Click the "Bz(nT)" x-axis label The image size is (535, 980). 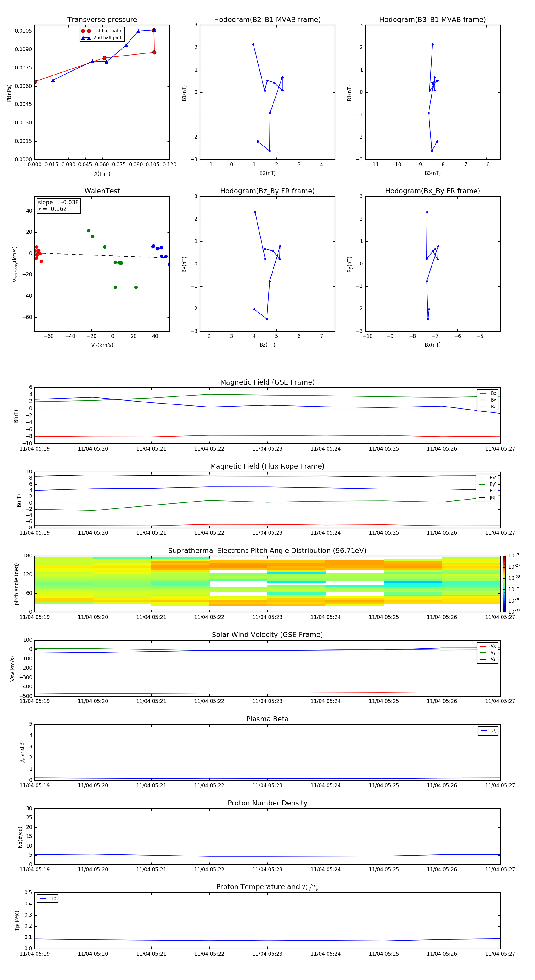[267, 345]
